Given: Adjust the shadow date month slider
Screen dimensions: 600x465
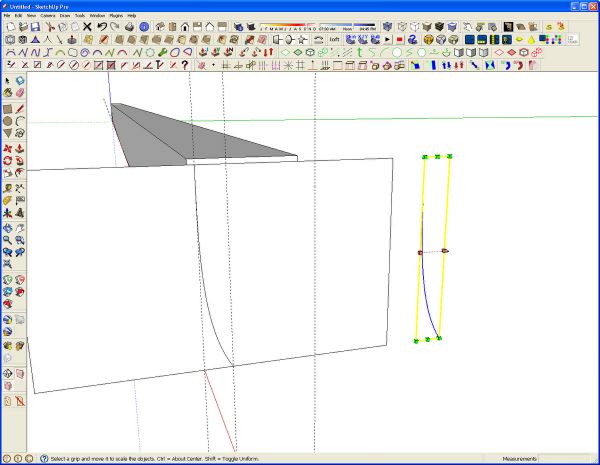Looking at the screenshot, I should point(288,27).
